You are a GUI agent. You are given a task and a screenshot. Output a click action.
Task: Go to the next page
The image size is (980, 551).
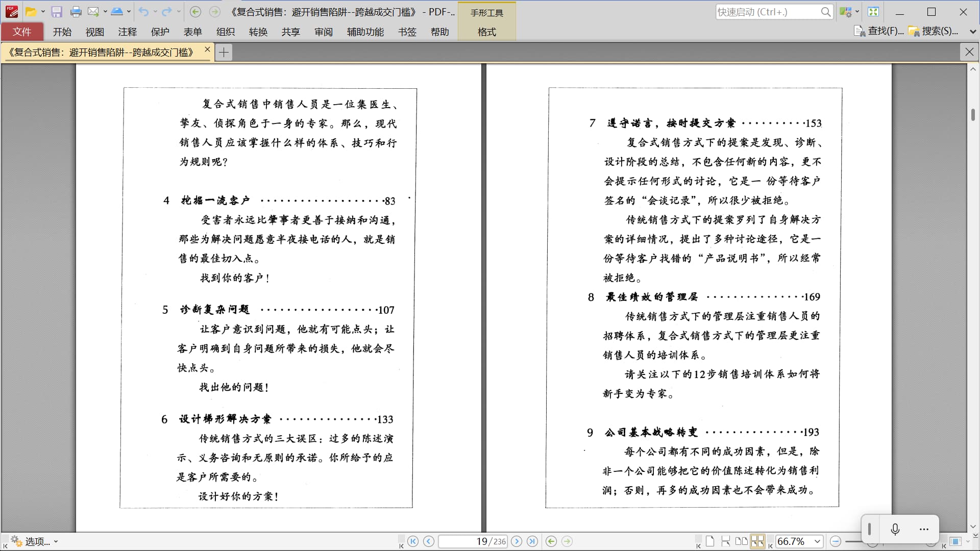pyautogui.click(x=517, y=541)
